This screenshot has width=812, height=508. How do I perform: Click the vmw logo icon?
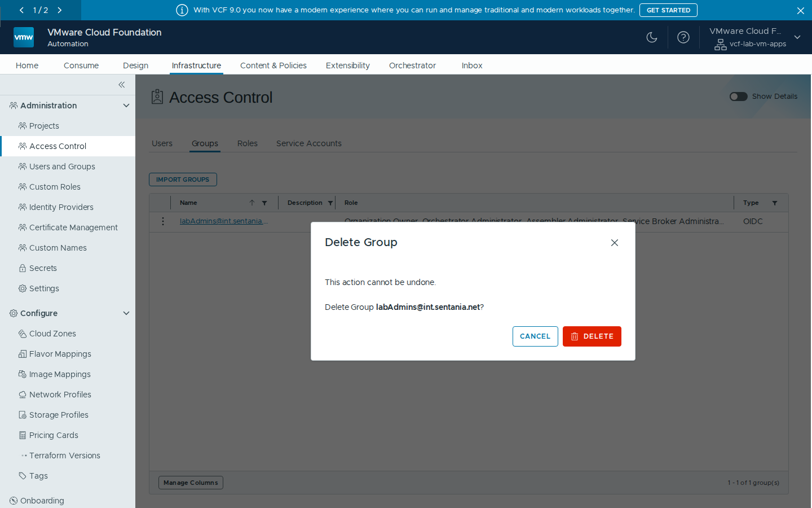(24, 37)
